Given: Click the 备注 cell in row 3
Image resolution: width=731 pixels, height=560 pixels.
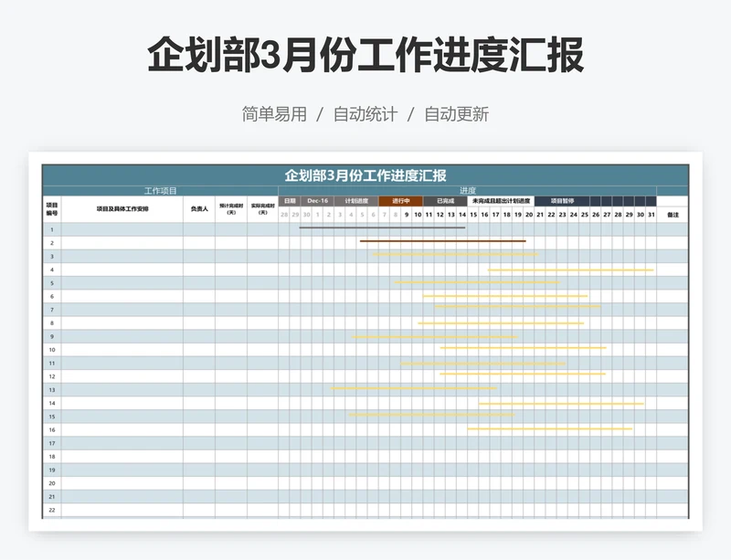Looking at the screenshot, I should (x=673, y=256).
